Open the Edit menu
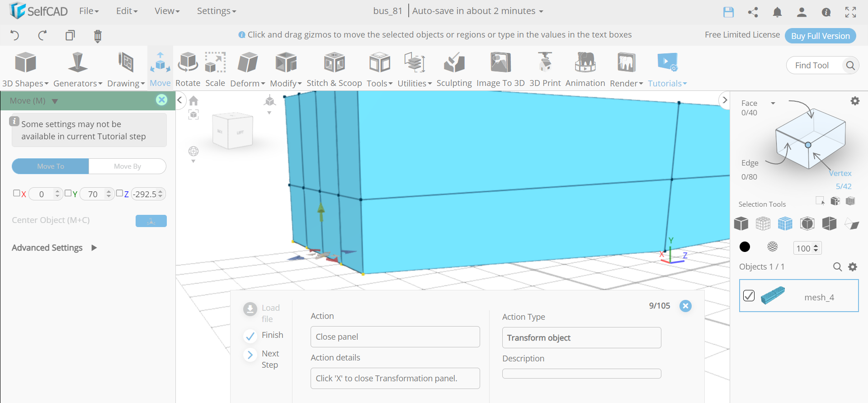 (x=127, y=11)
